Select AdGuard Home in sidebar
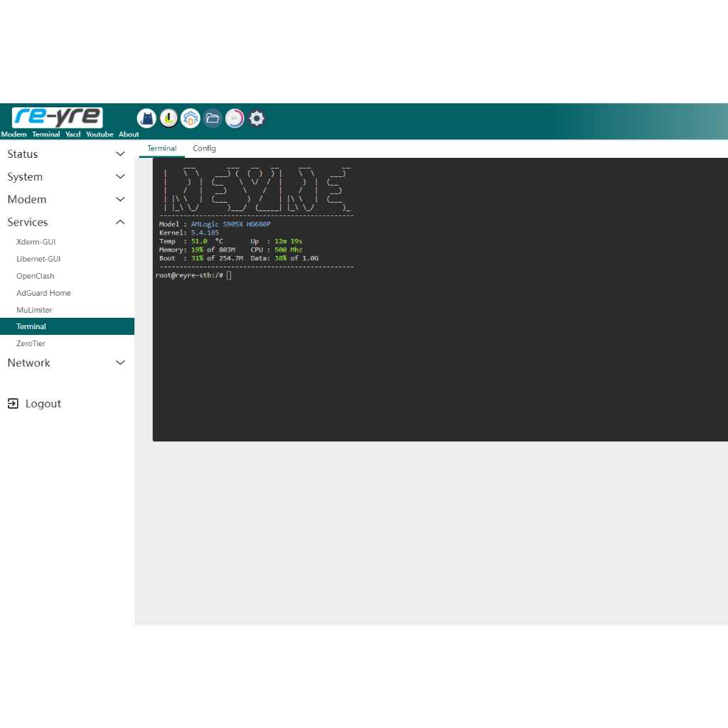This screenshot has height=728, width=728. (43, 293)
